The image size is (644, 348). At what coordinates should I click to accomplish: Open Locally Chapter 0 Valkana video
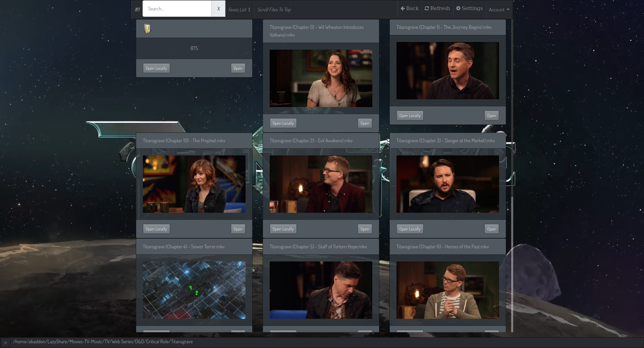(283, 123)
